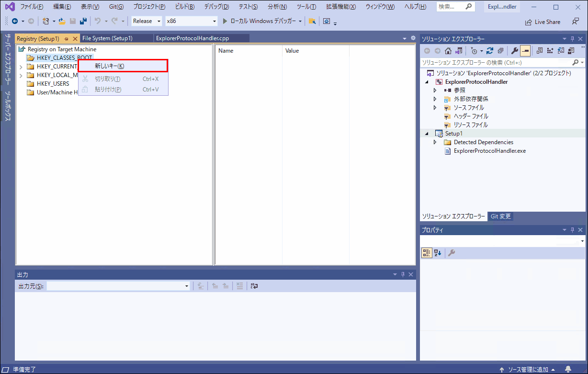Image resolution: width=588 pixels, height=374 pixels.
Task: Click the search magnifier in the title bar
Action: (x=469, y=7)
